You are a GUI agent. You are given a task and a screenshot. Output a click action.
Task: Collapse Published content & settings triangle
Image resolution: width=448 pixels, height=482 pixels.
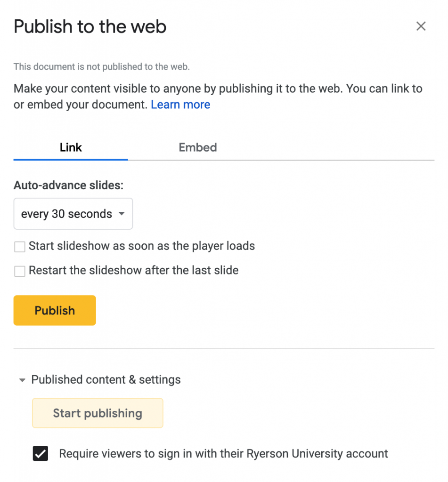pyautogui.click(x=22, y=380)
